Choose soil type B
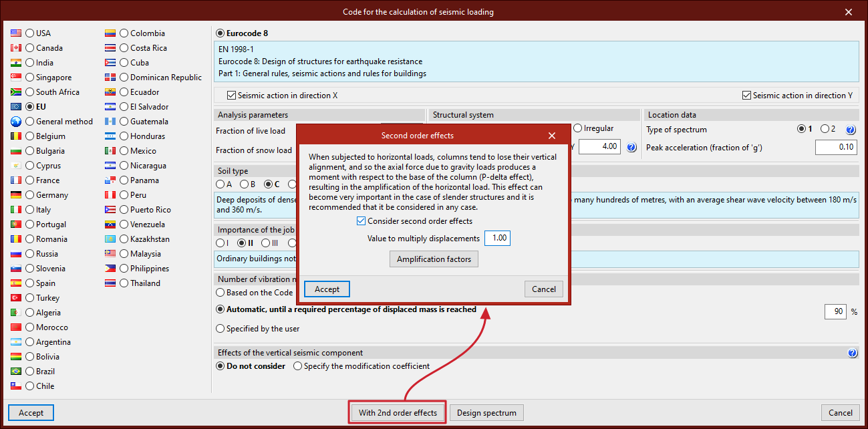This screenshot has width=868, height=429. click(x=244, y=184)
